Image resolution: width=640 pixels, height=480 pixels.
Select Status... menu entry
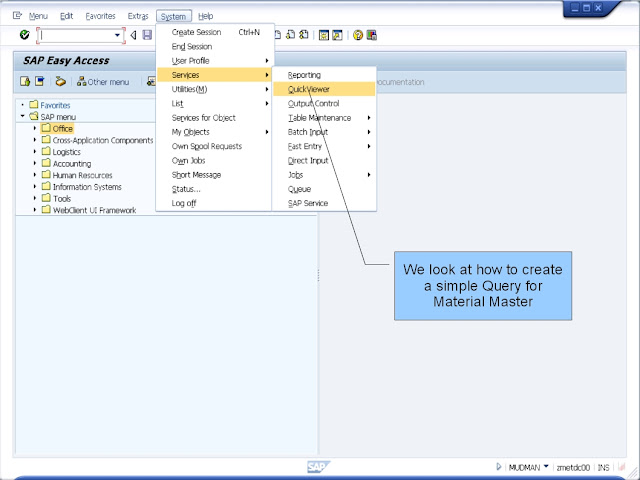pyautogui.click(x=215, y=189)
